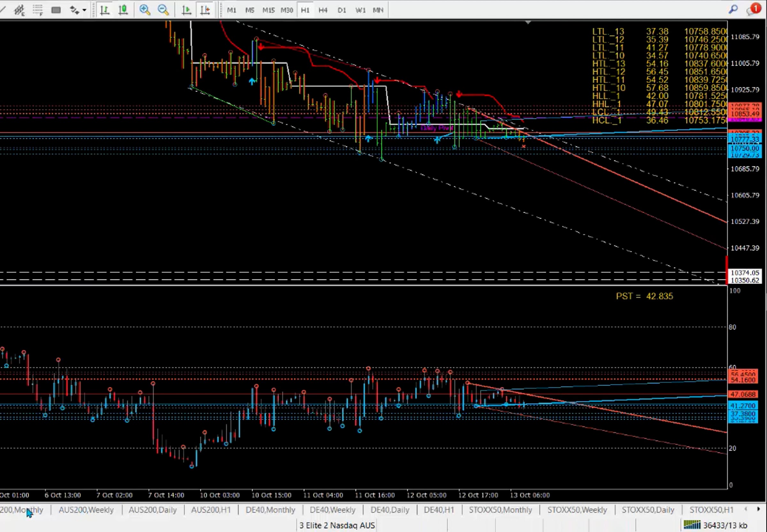Open the search magnifier icon

pos(733,9)
